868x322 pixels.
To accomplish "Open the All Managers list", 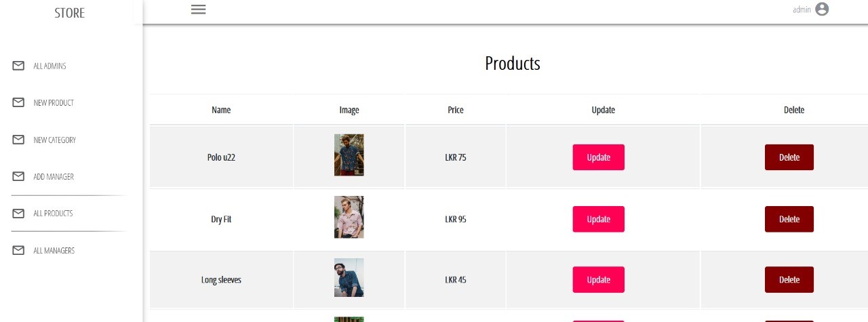I will click(54, 251).
